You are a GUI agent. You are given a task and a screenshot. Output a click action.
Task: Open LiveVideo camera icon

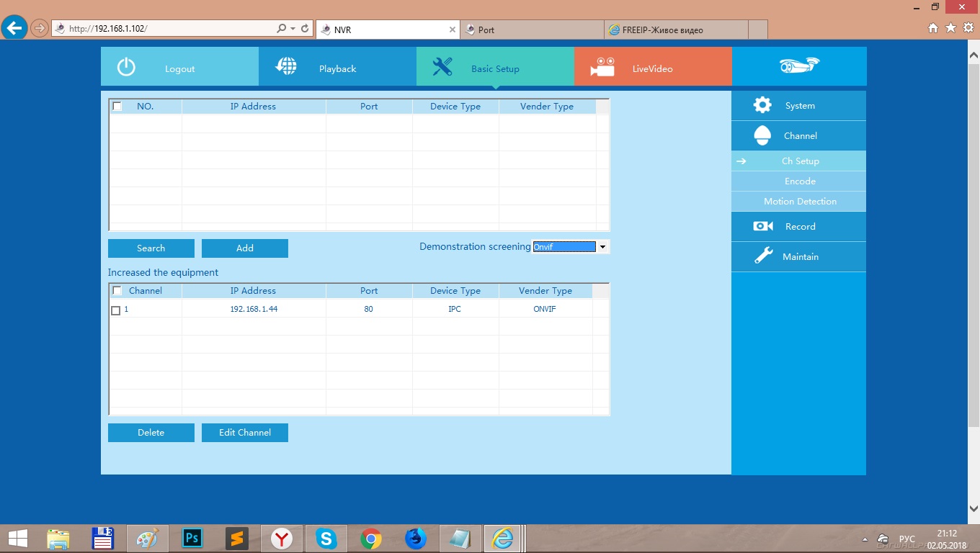point(602,67)
